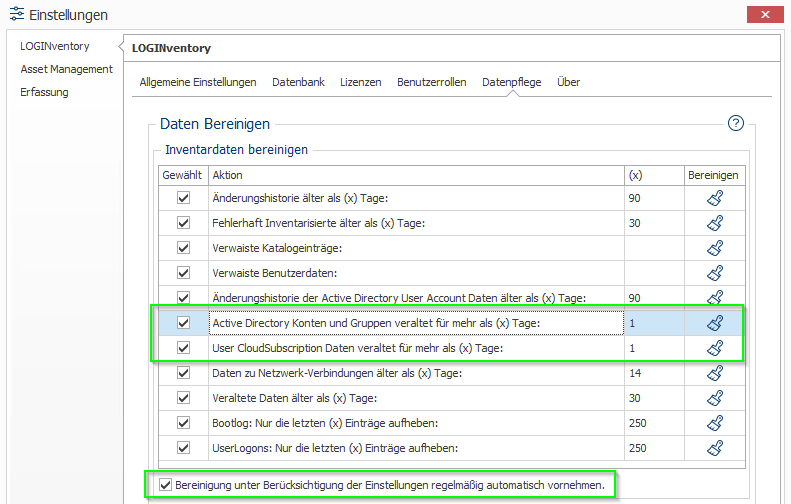This screenshot has width=791, height=504.
Task: Edit value 30 for Veraltete Daten
Action: tap(654, 398)
